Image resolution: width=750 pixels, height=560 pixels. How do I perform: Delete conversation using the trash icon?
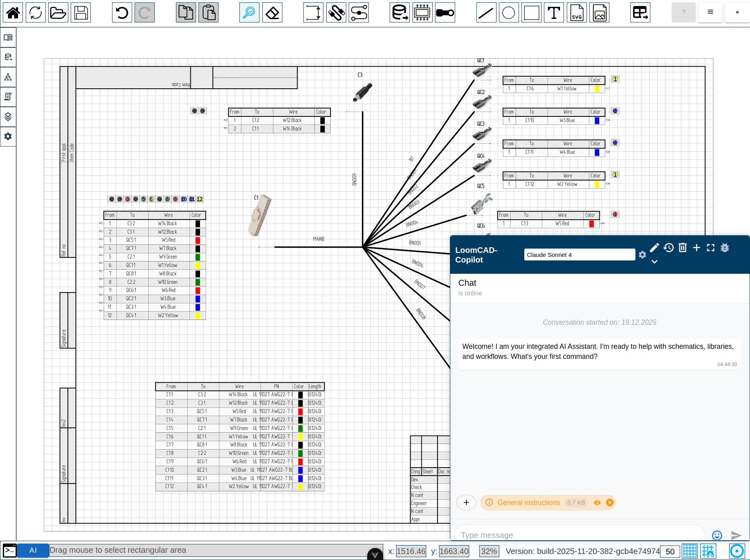click(x=683, y=248)
